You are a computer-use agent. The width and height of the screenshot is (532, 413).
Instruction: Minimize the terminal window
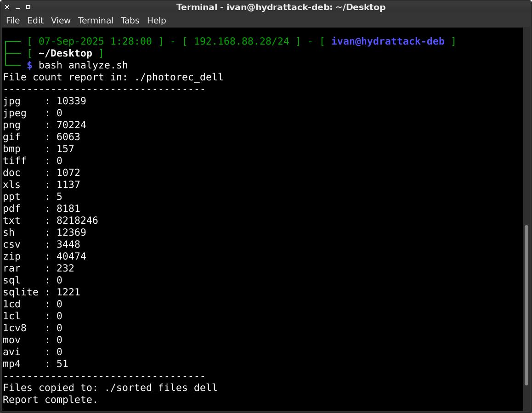point(17,7)
